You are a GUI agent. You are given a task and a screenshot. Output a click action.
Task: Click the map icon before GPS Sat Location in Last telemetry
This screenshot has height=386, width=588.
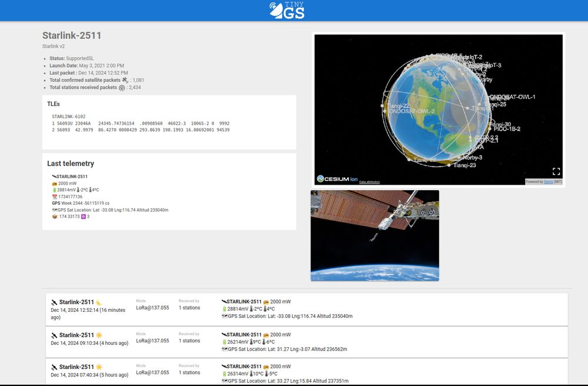coord(55,210)
